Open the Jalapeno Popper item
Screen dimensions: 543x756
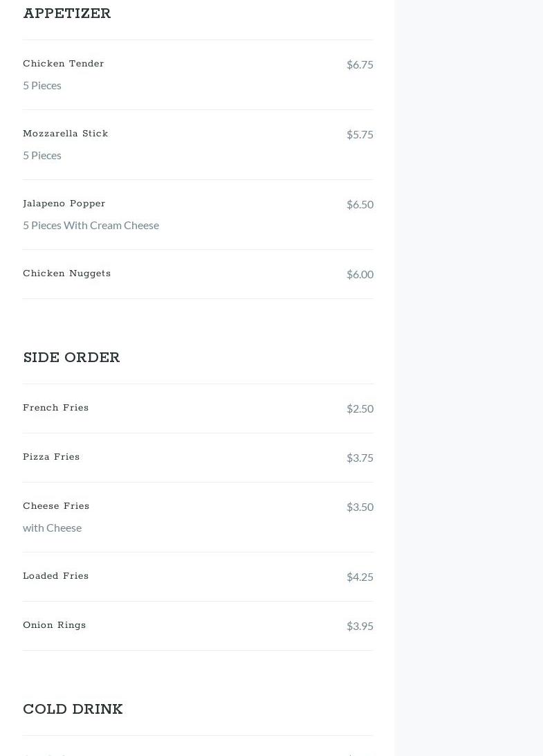(x=64, y=204)
